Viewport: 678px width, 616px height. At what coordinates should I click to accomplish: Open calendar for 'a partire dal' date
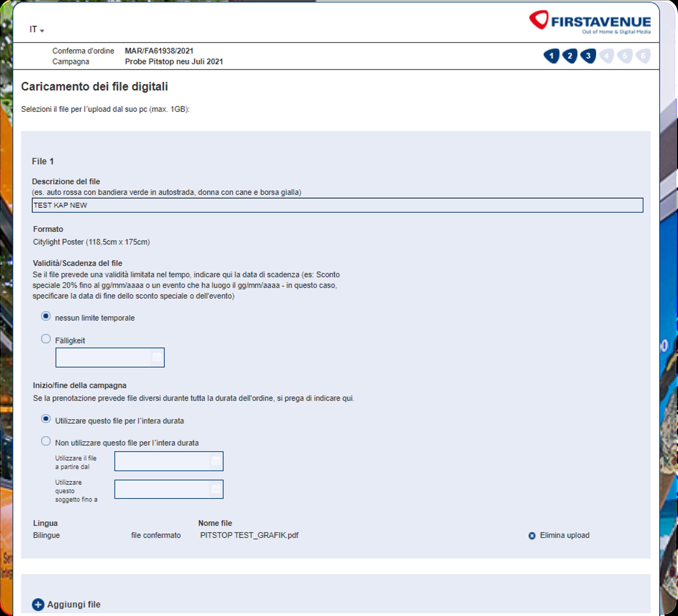[215, 461]
